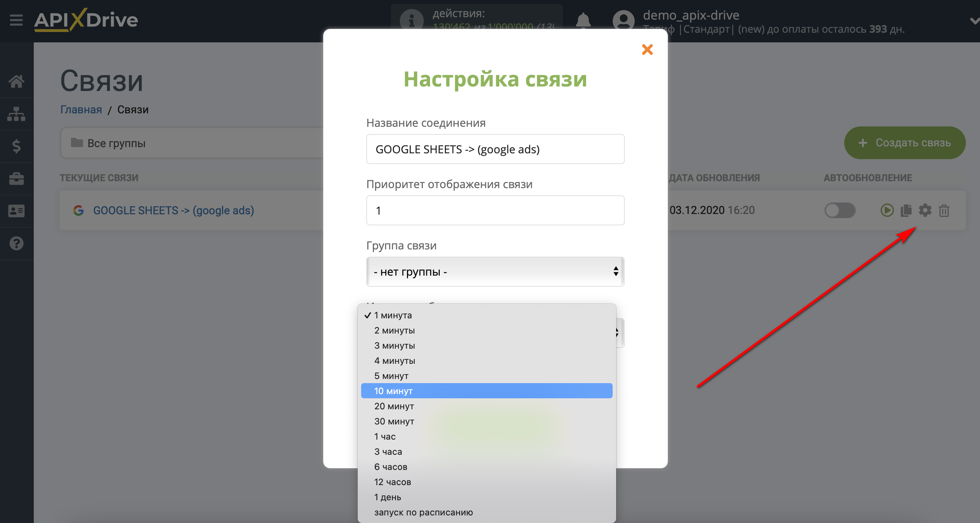This screenshot has height=523, width=980.
Task: Focus the Название соединения input field
Action: click(x=495, y=149)
